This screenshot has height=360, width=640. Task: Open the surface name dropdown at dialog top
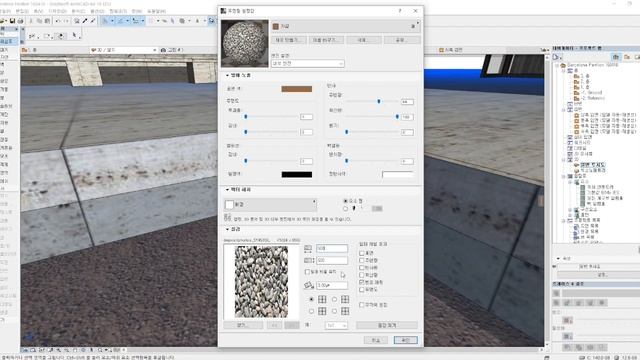(x=345, y=26)
